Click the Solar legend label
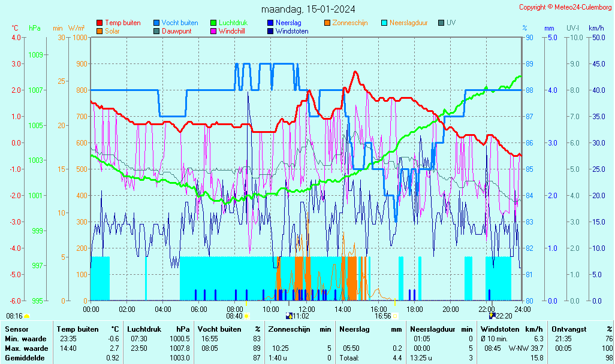Viewport: 615px width, 364px height. [x=112, y=31]
